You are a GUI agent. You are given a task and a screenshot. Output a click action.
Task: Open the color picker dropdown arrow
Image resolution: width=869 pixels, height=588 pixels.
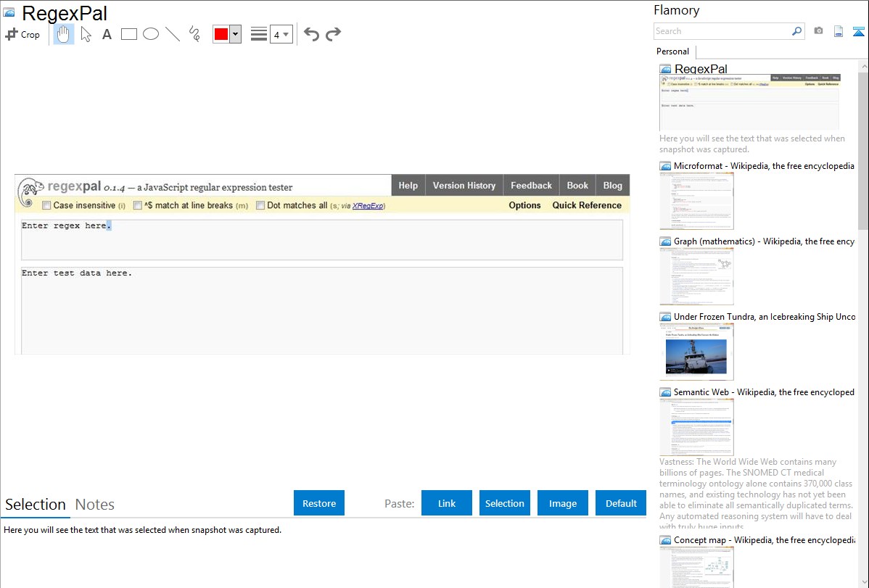pos(235,34)
